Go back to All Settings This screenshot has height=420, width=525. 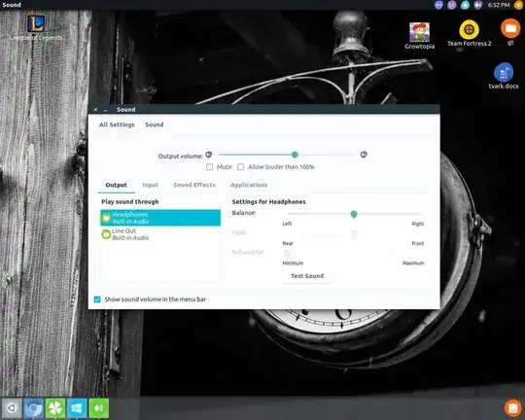pos(117,124)
